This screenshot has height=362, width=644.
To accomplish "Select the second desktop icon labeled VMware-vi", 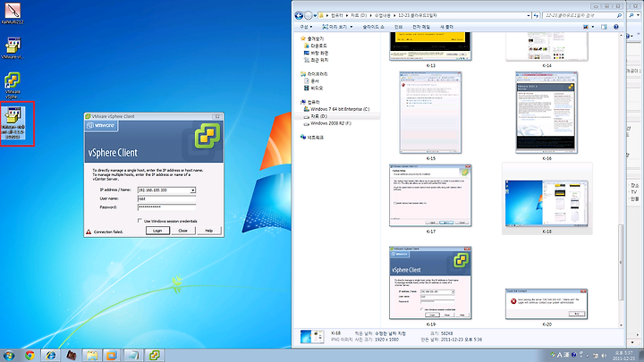I will point(13,47).
